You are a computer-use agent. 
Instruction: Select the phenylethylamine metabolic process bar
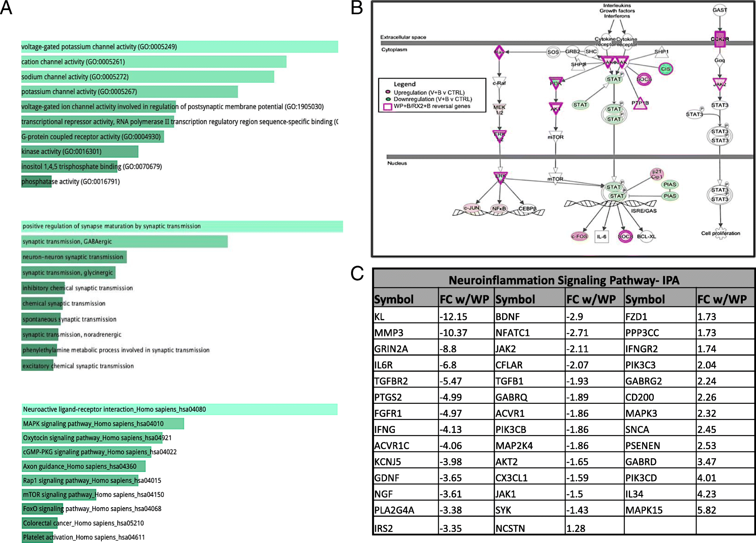(x=39, y=350)
